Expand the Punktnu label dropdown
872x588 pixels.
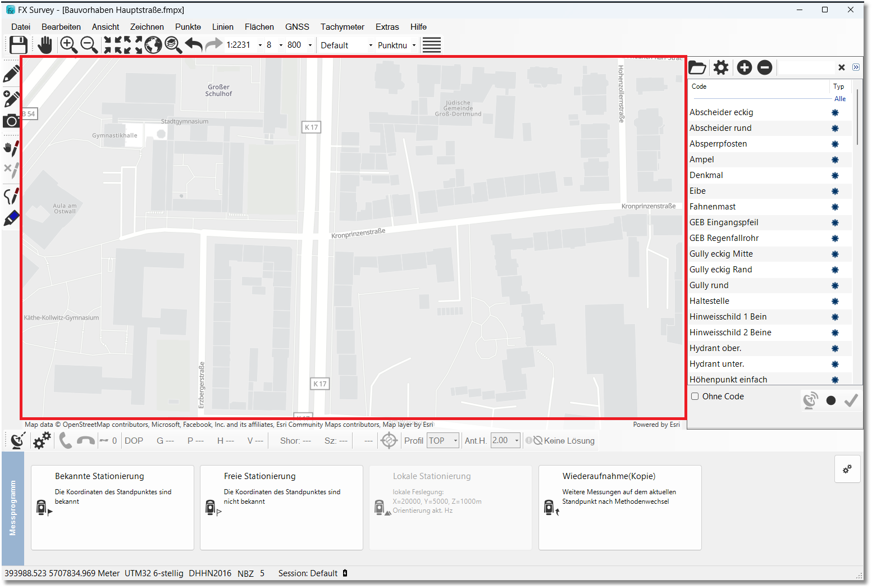pos(414,45)
